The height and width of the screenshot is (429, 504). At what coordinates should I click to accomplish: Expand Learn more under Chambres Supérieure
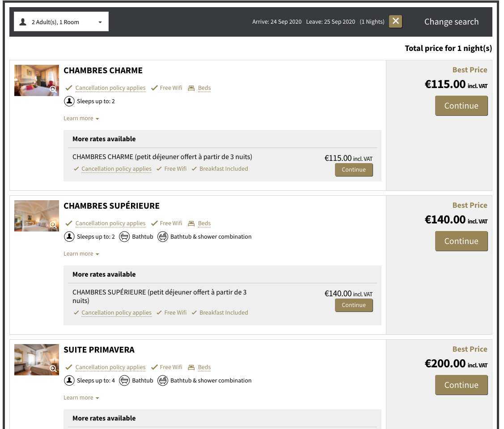click(x=81, y=254)
